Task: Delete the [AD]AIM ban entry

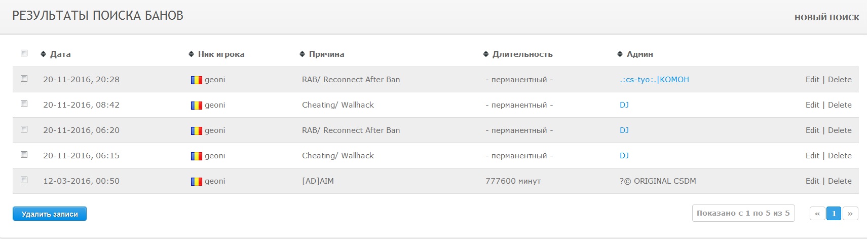Action: coord(840,181)
